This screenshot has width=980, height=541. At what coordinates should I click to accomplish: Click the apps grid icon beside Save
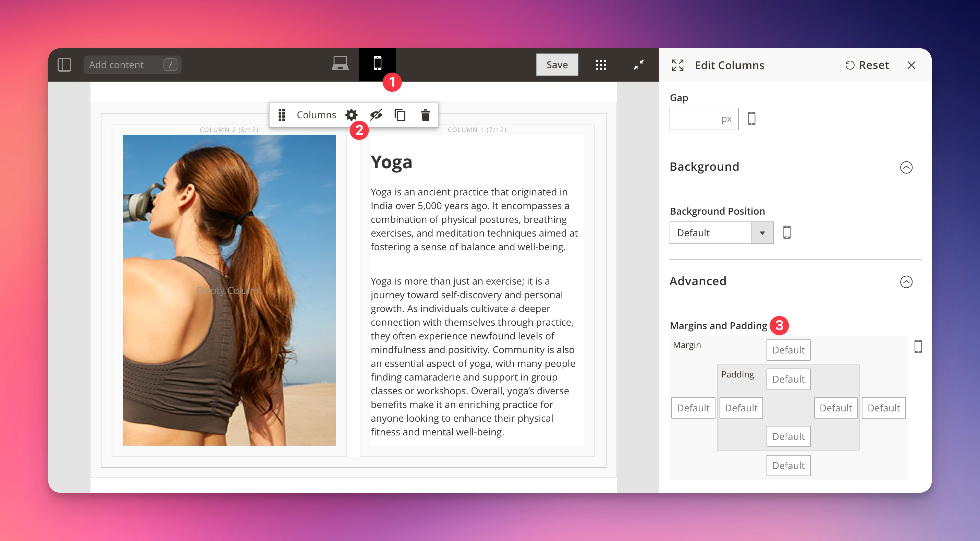(601, 65)
